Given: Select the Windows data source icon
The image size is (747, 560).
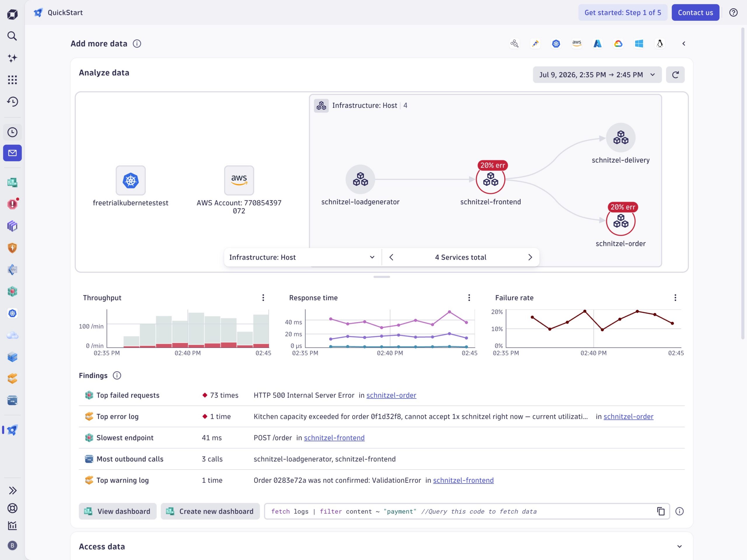Looking at the screenshot, I should (639, 43).
